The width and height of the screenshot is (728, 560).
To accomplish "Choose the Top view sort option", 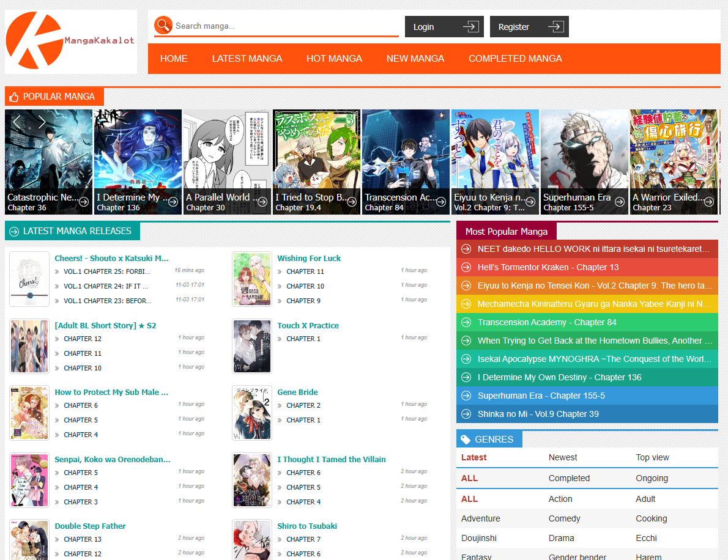I will coord(652,457).
